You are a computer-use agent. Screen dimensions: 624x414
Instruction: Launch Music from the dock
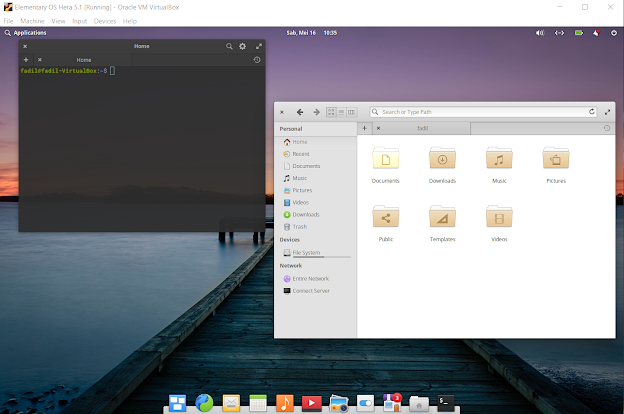tap(285, 403)
